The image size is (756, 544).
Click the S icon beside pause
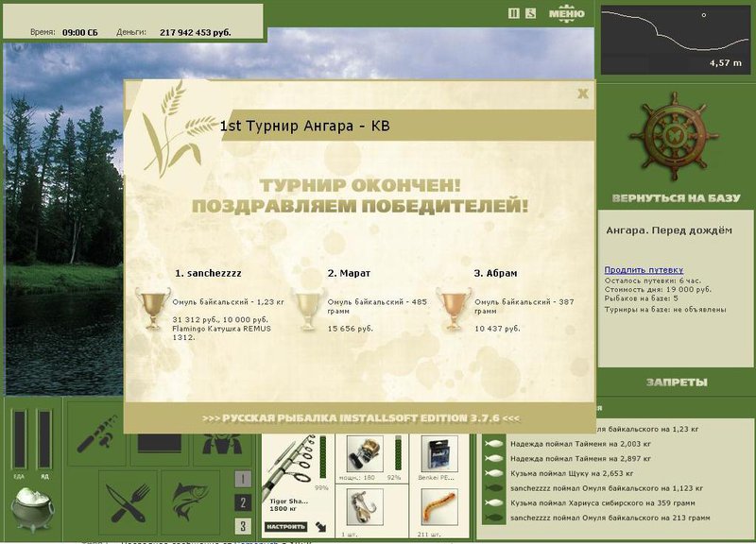click(x=530, y=13)
